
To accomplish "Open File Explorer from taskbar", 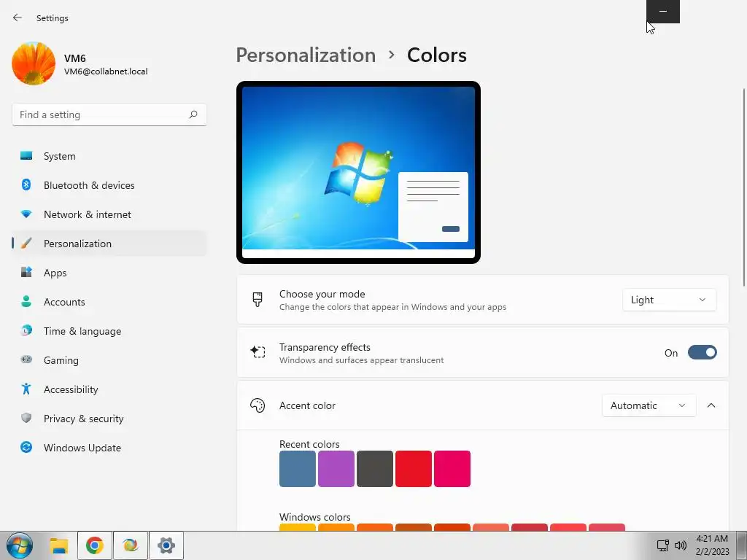I will tap(59, 545).
